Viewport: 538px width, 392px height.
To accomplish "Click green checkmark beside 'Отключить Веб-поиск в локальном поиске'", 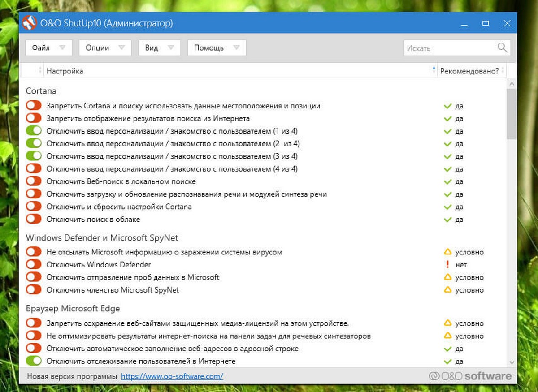I will tap(447, 182).
